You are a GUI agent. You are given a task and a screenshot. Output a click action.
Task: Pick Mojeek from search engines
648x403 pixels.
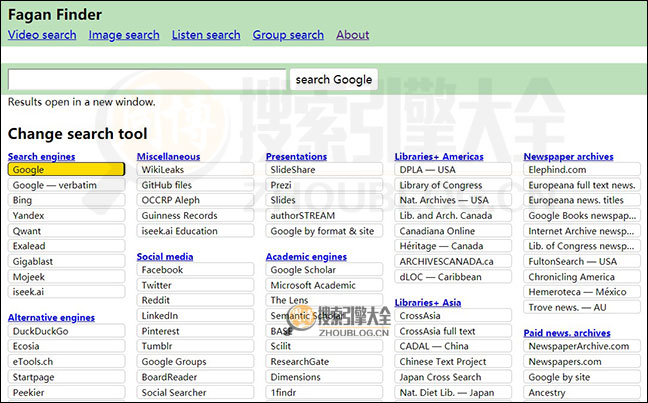coord(66,277)
